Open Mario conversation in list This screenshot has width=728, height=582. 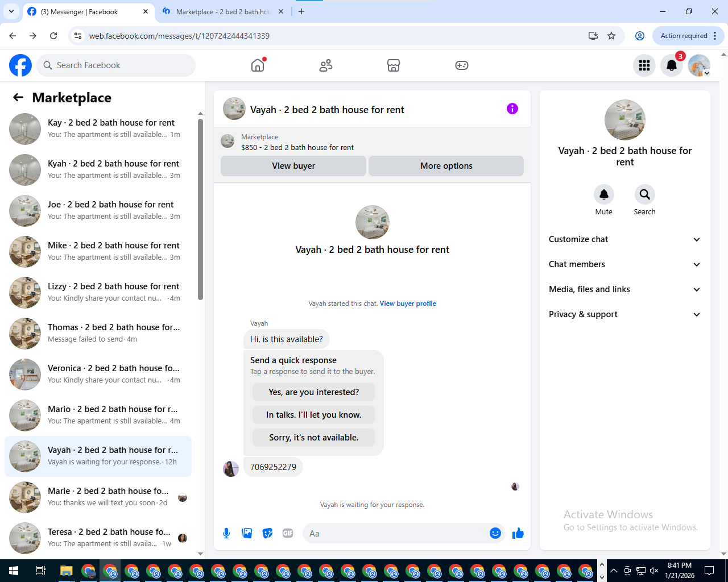(x=98, y=415)
